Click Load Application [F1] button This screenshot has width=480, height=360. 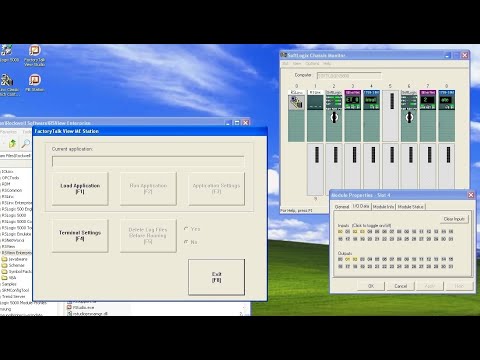click(80, 189)
